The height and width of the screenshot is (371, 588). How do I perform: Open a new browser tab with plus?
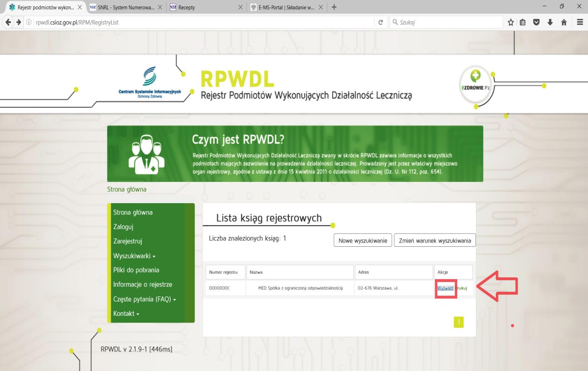(x=334, y=7)
